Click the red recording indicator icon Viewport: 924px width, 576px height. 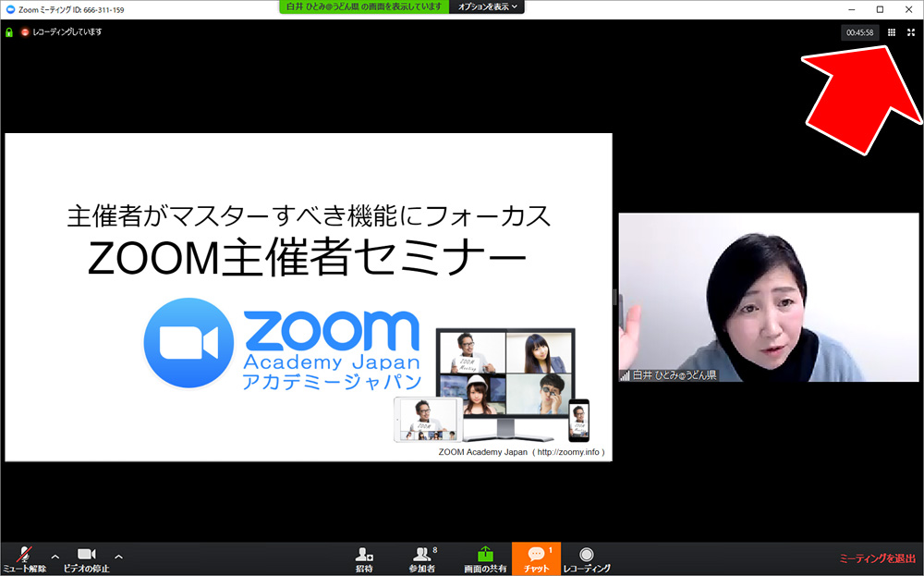click(x=25, y=31)
